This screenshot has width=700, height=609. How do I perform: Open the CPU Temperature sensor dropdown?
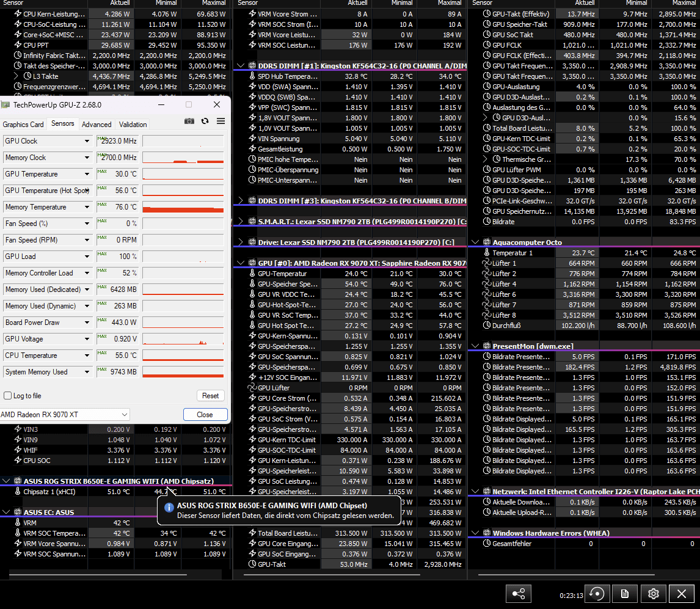coord(87,356)
